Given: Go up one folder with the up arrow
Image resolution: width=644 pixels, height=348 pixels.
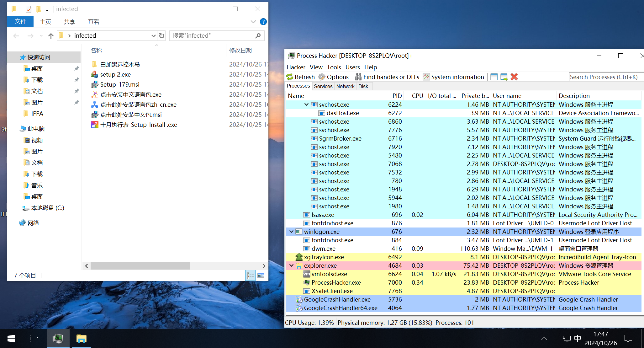Looking at the screenshot, I should coord(51,36).
